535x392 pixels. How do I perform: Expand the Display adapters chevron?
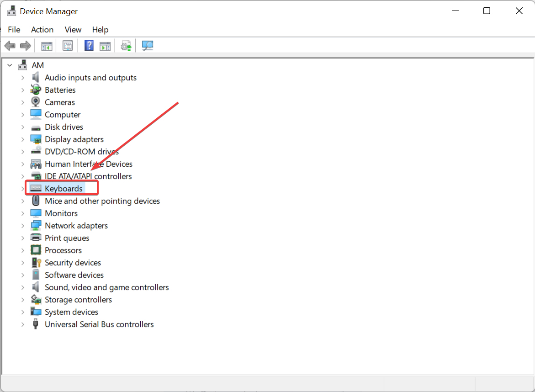[22, 139]
